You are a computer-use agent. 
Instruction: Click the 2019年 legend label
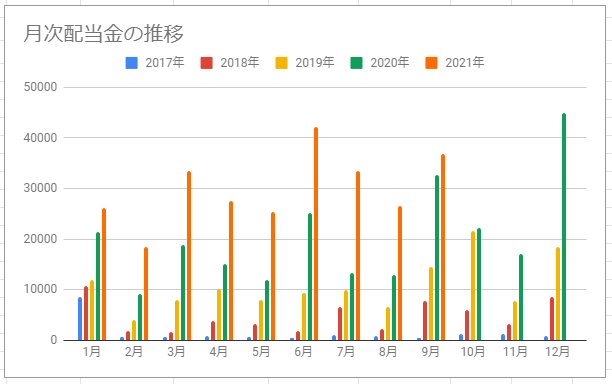(315, 62)
